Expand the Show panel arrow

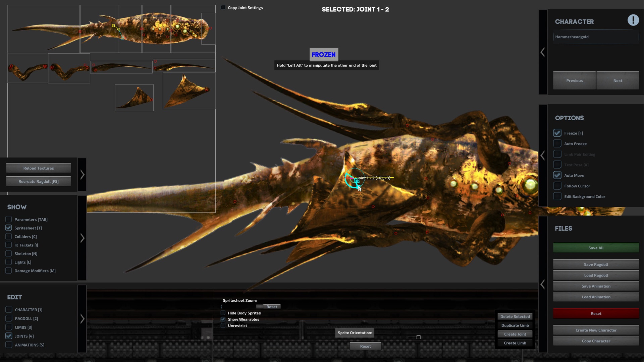[82, 238]
